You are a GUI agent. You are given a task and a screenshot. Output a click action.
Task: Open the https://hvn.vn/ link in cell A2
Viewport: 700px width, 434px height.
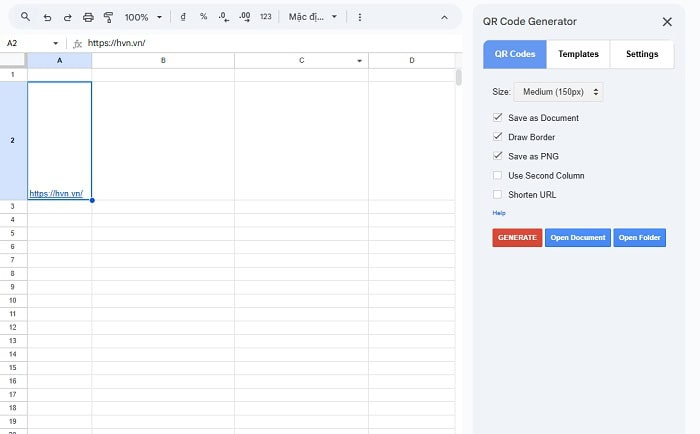56,194
